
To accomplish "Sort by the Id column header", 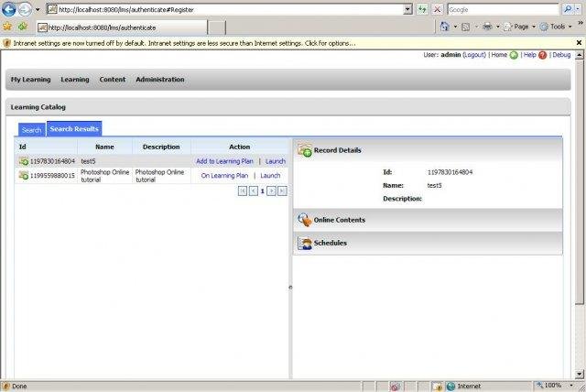I will coord(46,147).
